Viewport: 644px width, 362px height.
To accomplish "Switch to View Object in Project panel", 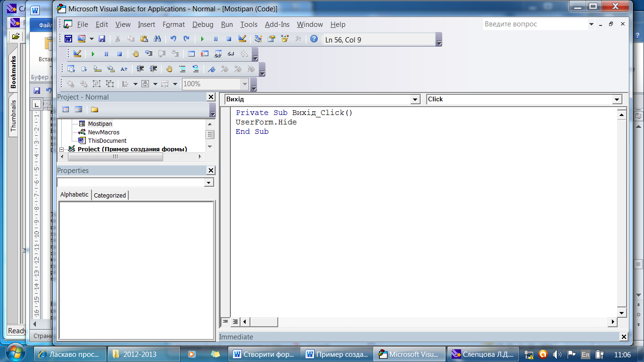I will point(78,109).
